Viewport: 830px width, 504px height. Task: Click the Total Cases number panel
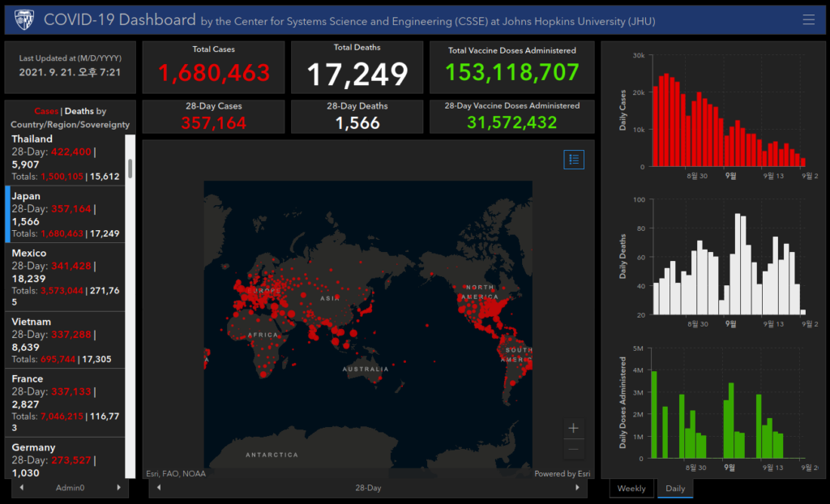click(x=213, y=67)
